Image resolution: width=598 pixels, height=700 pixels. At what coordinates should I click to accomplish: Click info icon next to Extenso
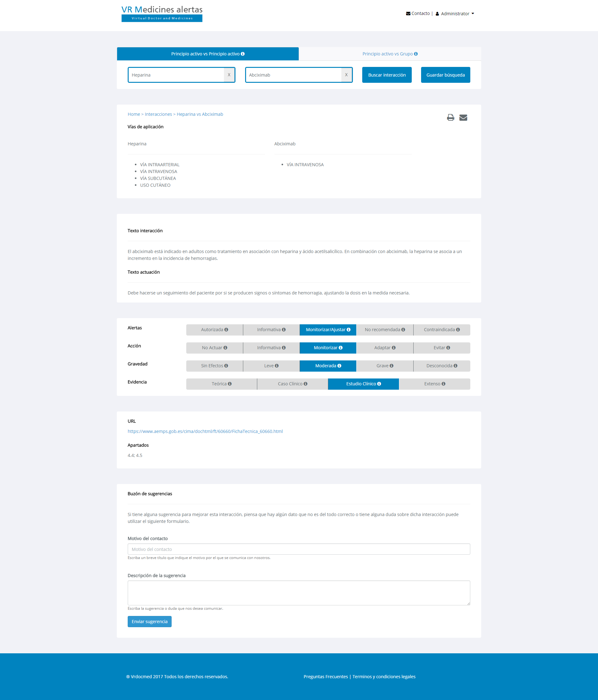[444, 384]
